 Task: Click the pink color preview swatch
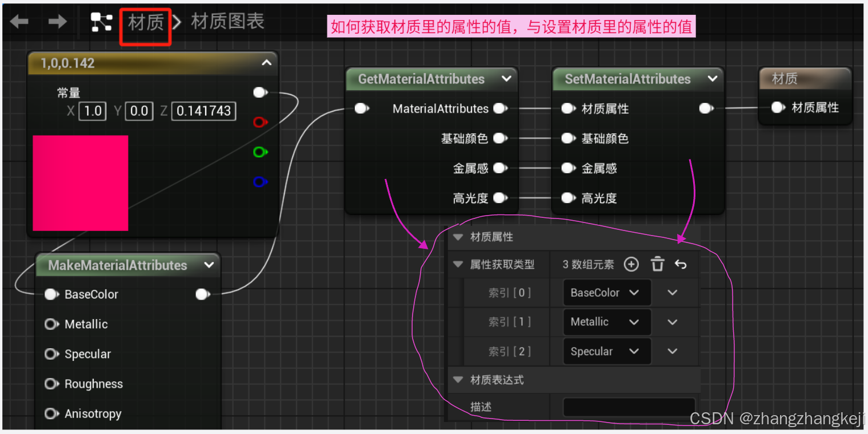[80, 183]
